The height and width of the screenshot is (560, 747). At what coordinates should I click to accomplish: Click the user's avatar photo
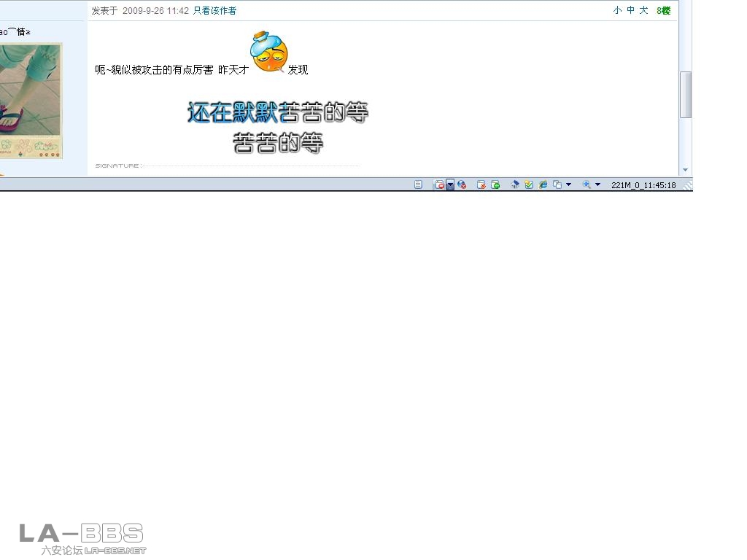click(x=31, y=100)
